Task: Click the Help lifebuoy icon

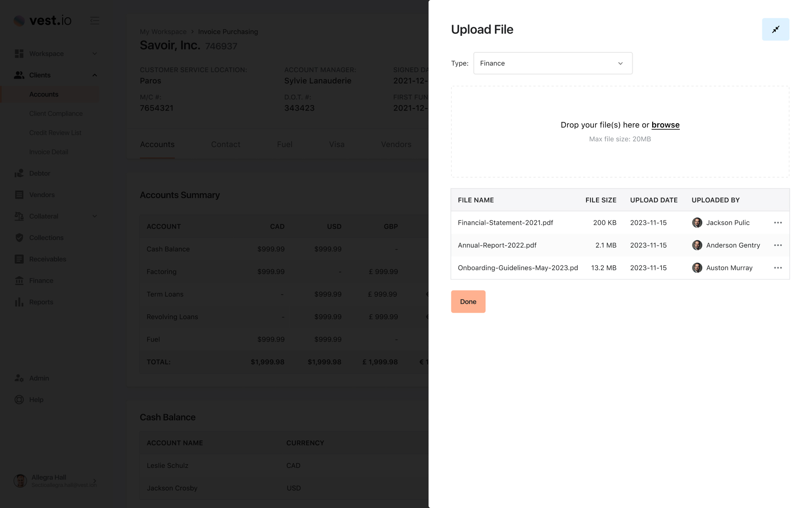Action: (x=19, y=400)
